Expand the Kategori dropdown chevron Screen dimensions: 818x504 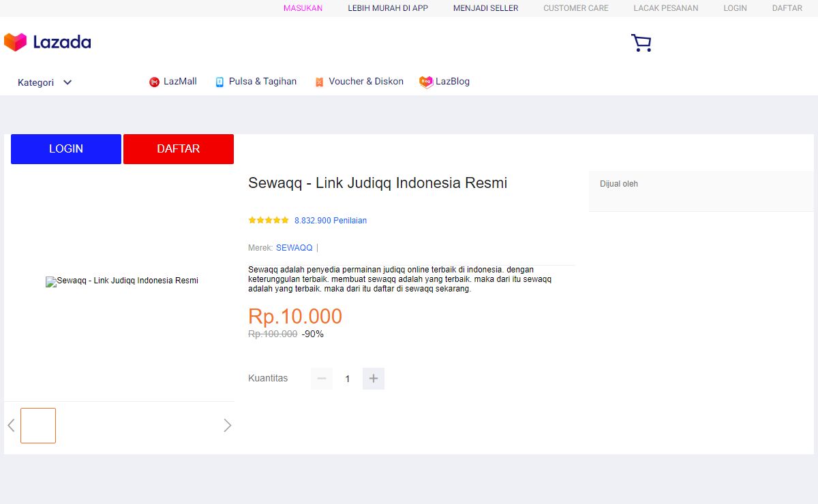tap(67, 82)
